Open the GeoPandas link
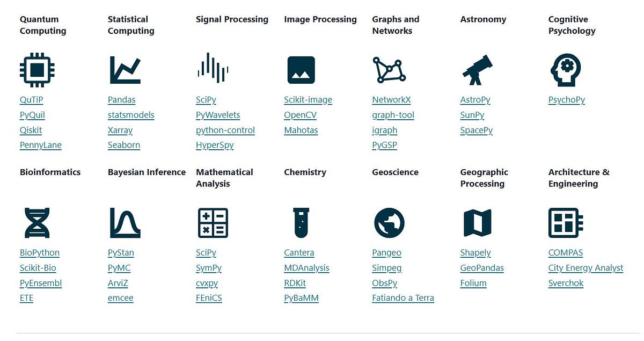The height and width of the screenshot is (341, 644). (x=482, y=268)
